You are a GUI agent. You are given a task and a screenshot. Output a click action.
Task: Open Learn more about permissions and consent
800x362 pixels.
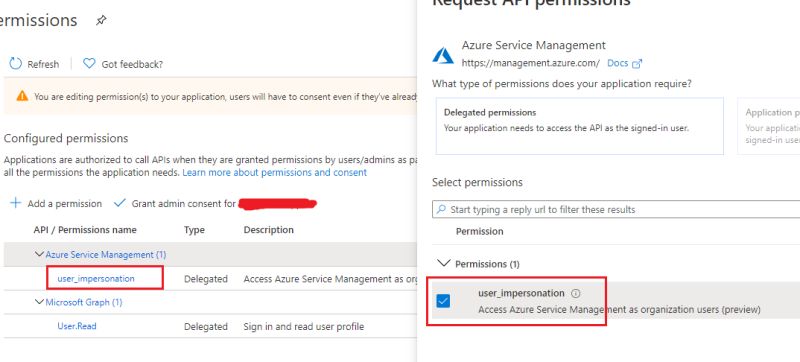pos(274,172)
